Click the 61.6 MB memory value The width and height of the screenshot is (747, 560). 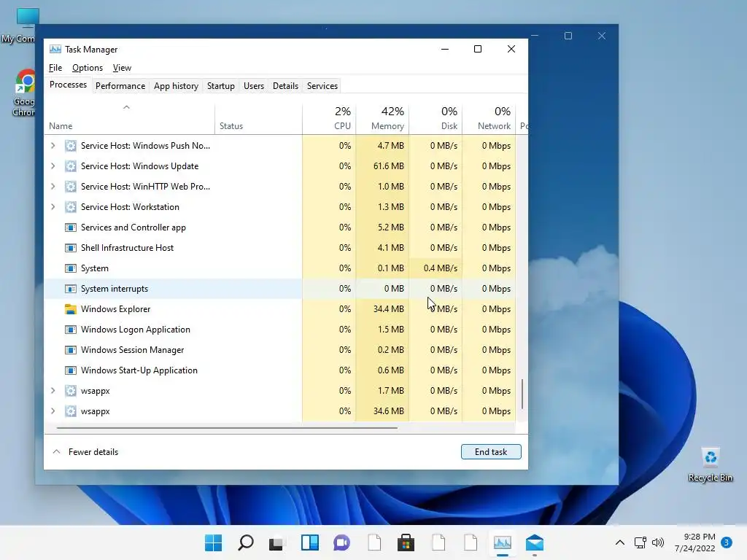(389, 166)
